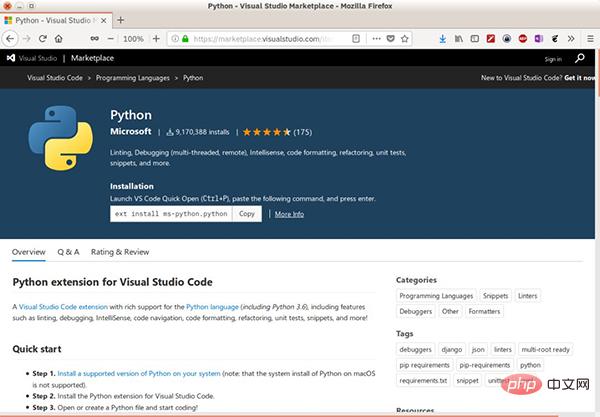This screenshot has width=600, height=417.
Task: Switch to the Q & A tab
Action: 68,252
